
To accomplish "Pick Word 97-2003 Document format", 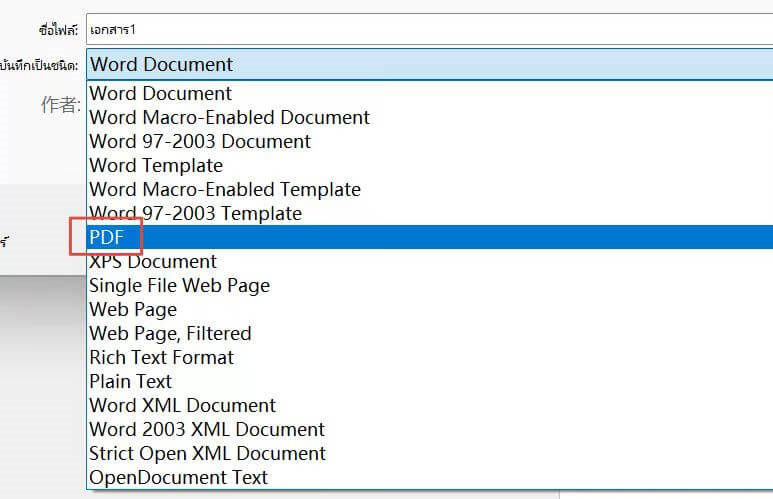I will [429, 142].
